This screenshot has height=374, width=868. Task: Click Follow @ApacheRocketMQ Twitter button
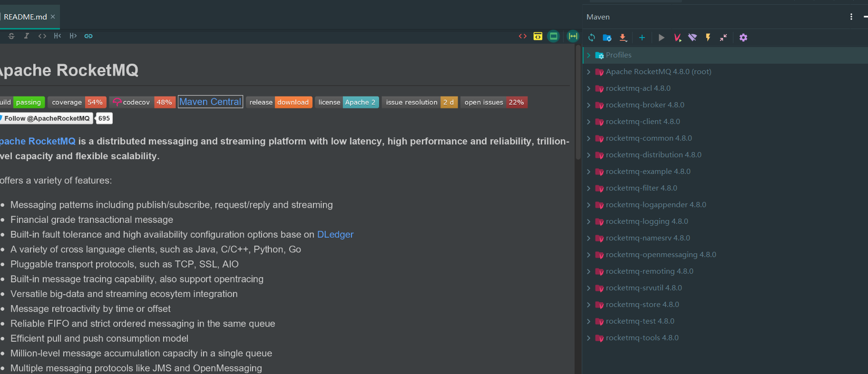(x=46, y=118)
